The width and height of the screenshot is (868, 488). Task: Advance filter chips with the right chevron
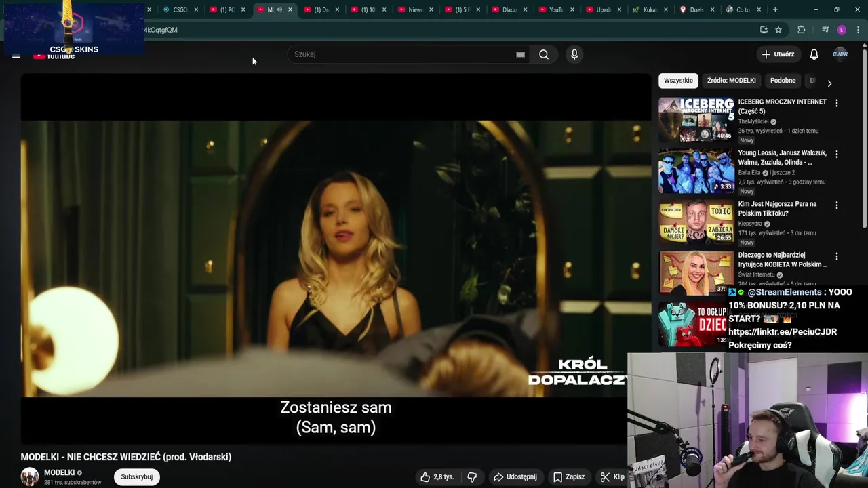(829, 83)
